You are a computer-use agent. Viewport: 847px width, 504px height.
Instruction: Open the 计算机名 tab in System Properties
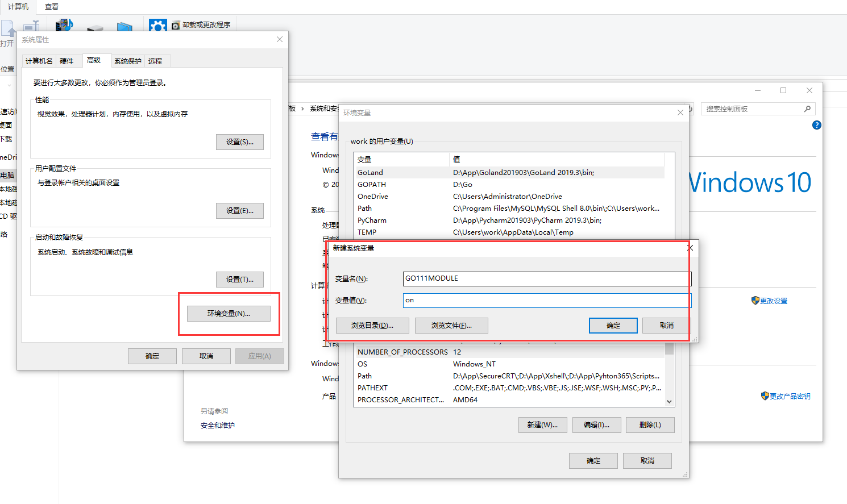tap(39, 61)
